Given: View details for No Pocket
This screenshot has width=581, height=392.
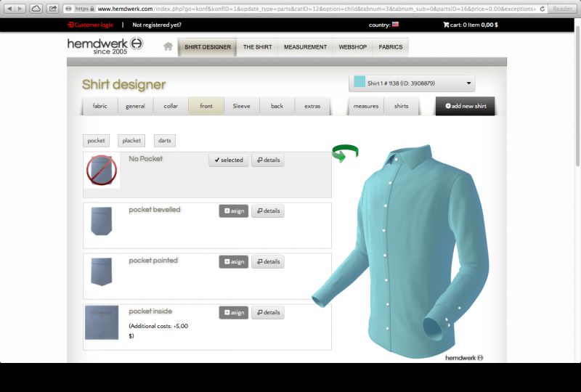Looking at the screenshot, I should click(x=268, y=160).
